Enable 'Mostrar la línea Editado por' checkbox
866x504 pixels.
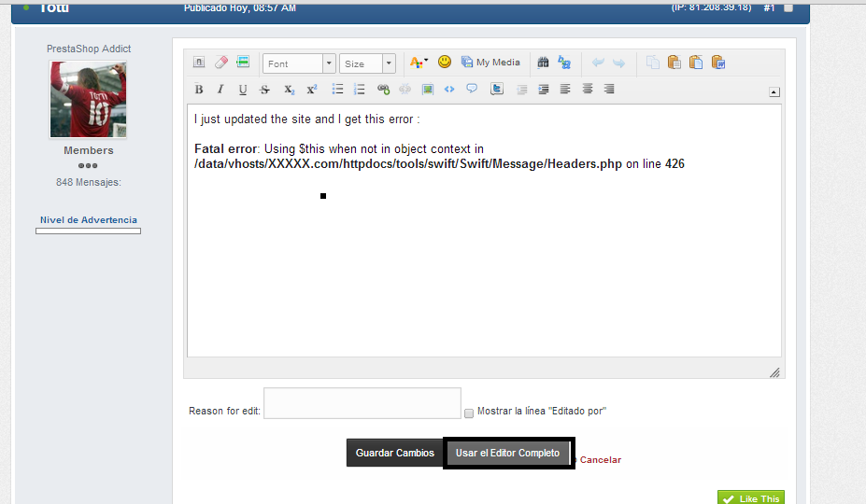coord(469,413)
